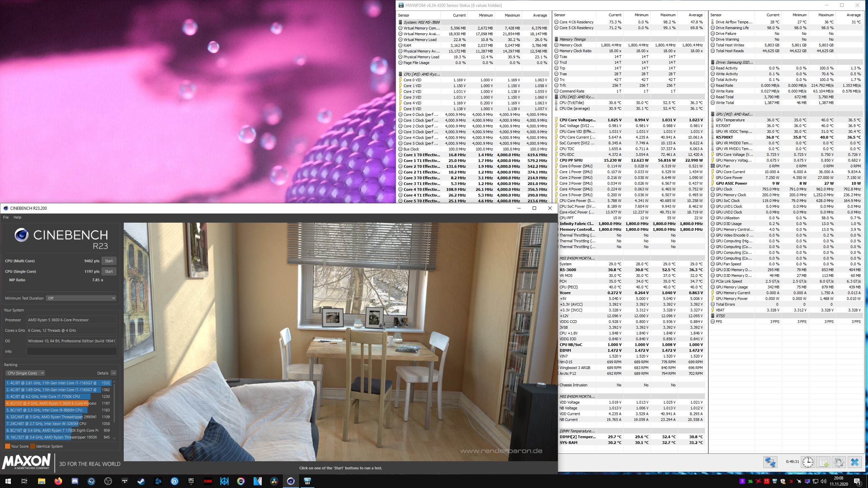
Task: Open Task View on taskbar
Action: coord(24,481)
